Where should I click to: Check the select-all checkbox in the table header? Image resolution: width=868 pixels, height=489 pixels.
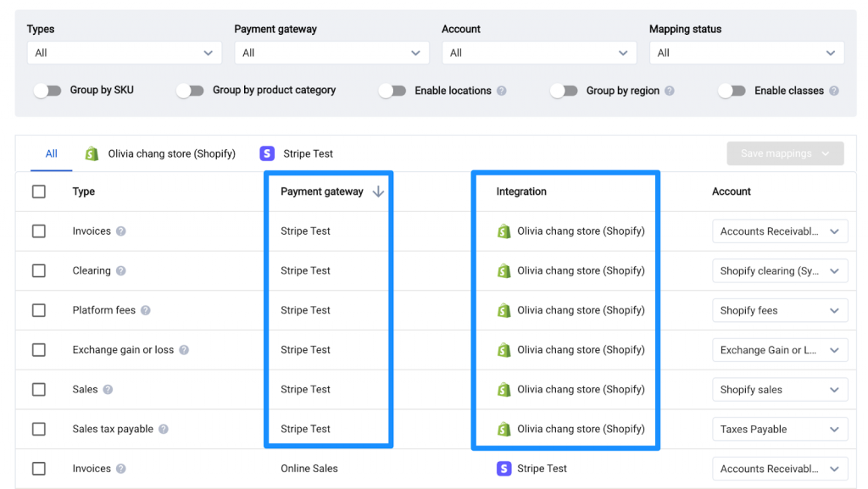pos(39,192)
